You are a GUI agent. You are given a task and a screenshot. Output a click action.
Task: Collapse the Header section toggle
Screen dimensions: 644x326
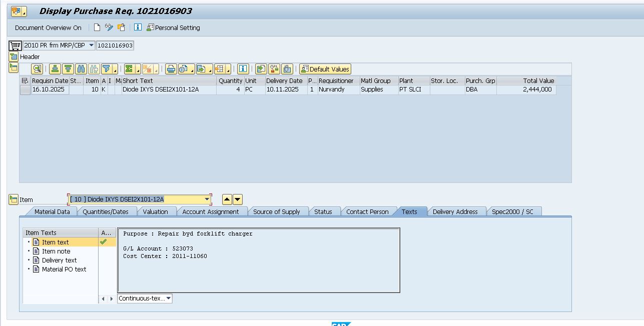coord(14,56)
